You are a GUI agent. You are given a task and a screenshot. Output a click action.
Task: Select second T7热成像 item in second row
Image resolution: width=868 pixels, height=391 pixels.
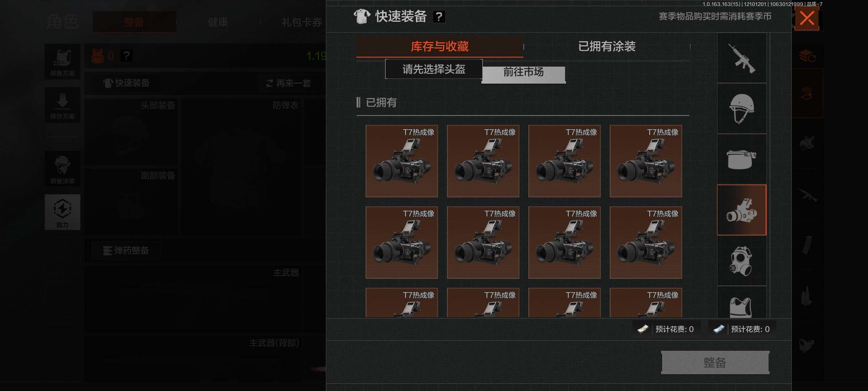point(483,243)
